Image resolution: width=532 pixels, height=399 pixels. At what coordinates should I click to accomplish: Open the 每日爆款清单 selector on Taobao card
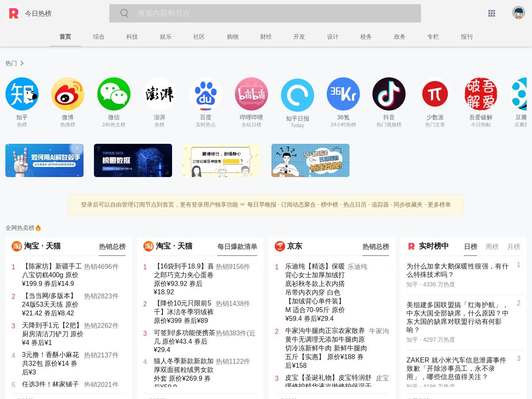(x=237, y=246)
